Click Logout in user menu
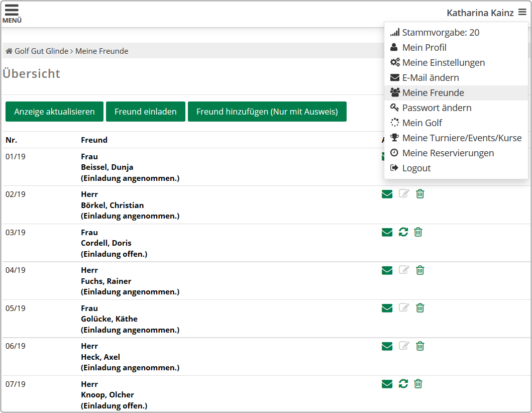Image resolution: width=532 pixels, height=413 pixels. pos(416,168)
